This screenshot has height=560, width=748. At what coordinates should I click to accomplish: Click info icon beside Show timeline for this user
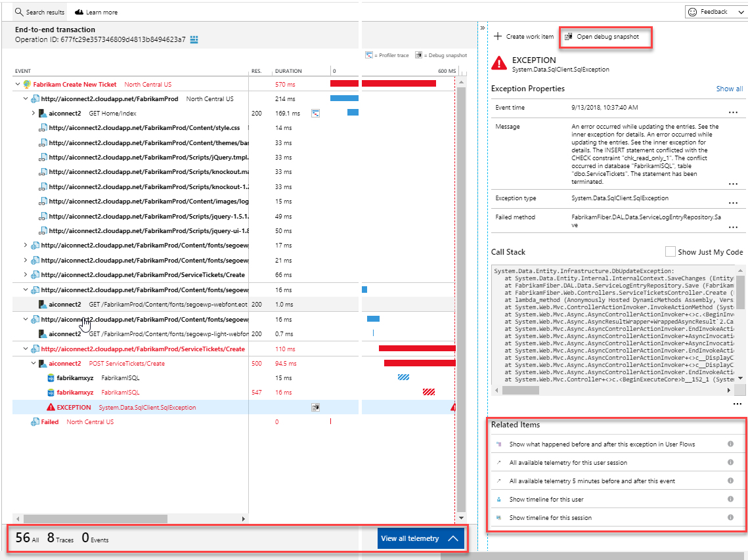[730, 500]
